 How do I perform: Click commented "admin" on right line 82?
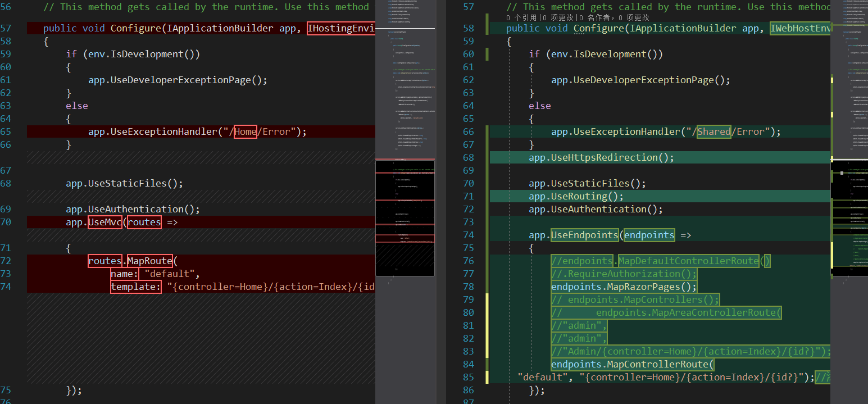point(579,338)
